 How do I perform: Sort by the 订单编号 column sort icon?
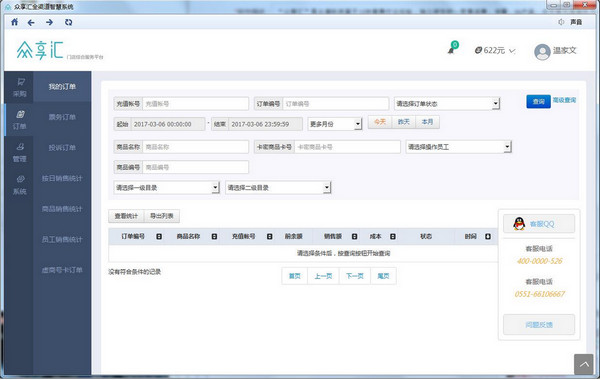[x=159, y=236]
